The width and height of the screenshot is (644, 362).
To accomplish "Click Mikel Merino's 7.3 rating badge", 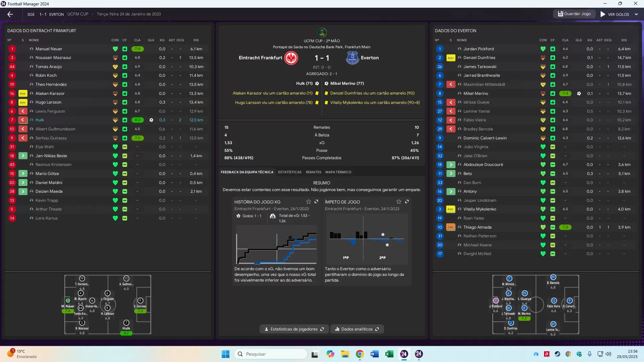I will click(x=565, y=94).
